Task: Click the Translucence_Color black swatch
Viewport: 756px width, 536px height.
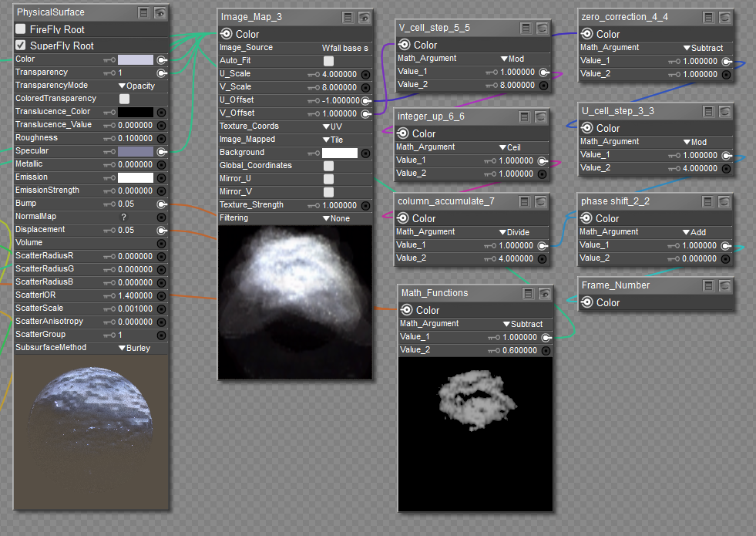Action: pyautogui.click(x=136, y=112)
